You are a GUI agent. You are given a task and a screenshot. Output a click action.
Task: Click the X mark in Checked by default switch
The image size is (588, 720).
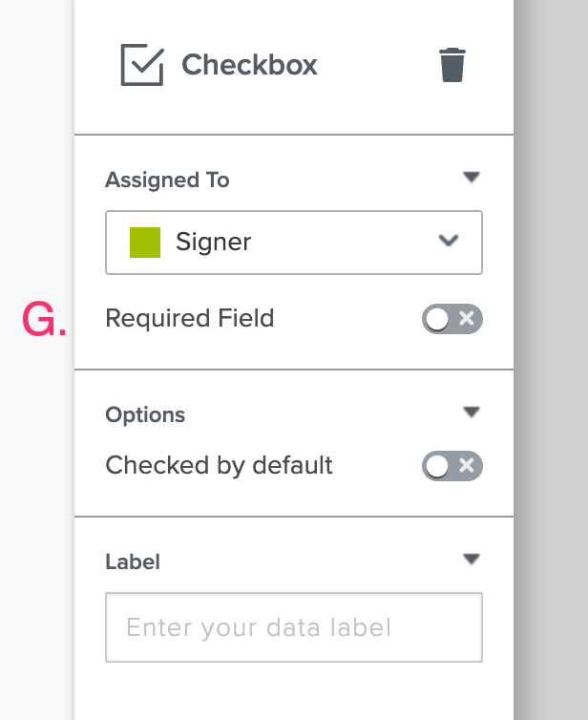[x=467, y=466]
